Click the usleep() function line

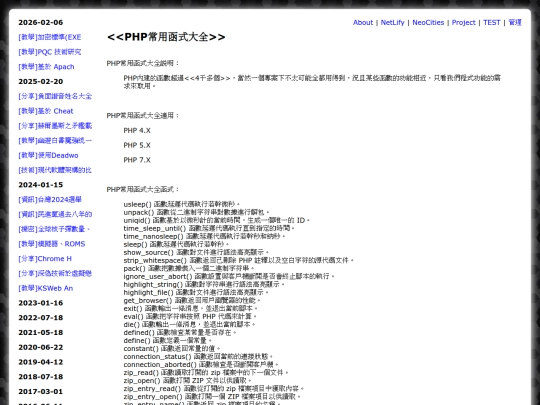(x=182, y=204)
